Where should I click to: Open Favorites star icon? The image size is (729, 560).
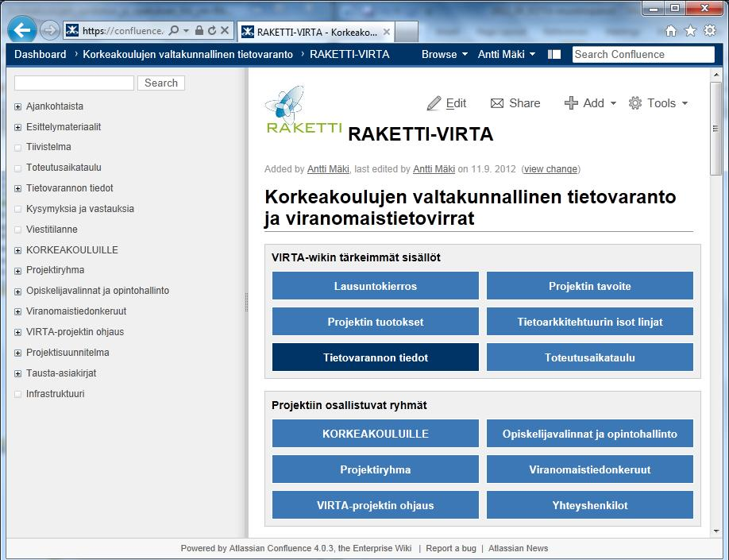pyautogui.click(x=690, y=31)
